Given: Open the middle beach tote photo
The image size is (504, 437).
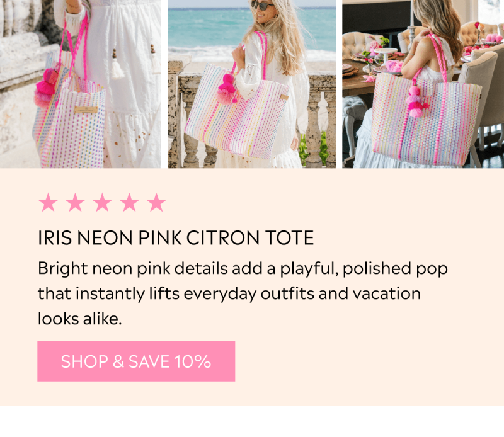Looking at the screenshot, I should (x=251, y=84).
